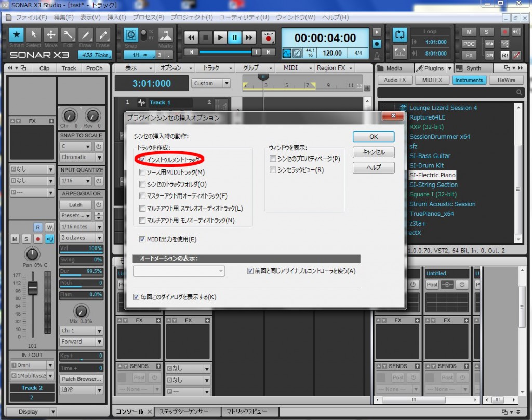The height and width of the screenshot is (420, 532).
Task: Open the 2 octaves dropdown
Action: tap(81, 238)
